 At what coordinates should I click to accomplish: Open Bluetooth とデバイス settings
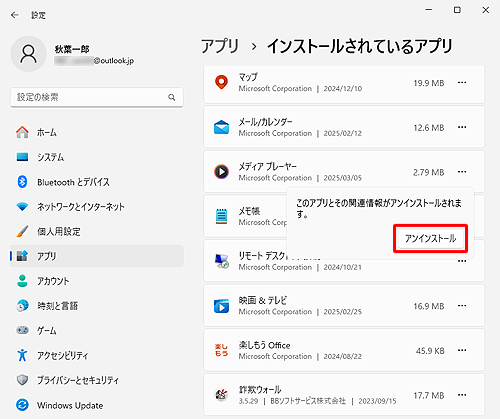click(97, 182)
